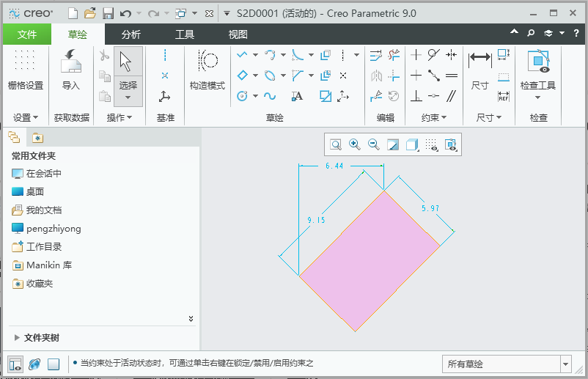Screen dimensions: 588x379
Task: Switch to the 分析 ribbon tab
Action: coord(131,34)
